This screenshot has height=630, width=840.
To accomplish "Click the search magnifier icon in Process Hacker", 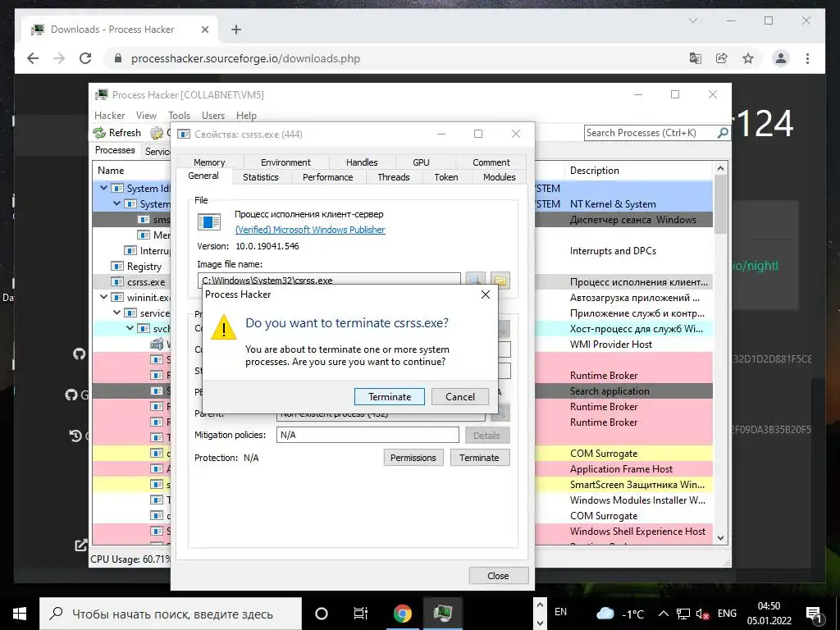I will coord(723,133).
